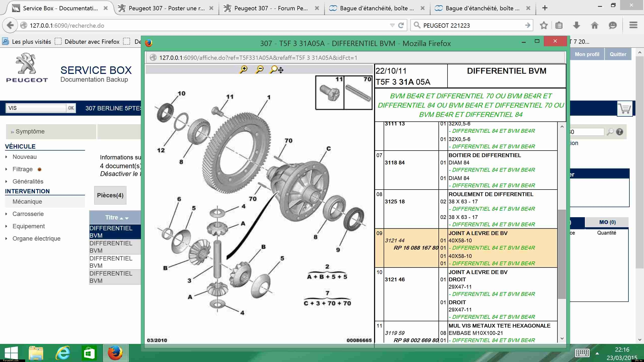Go to the Firefox home page icon
Image resolution: width=644 pixels, height=362 pixels.
pos(594,25)
